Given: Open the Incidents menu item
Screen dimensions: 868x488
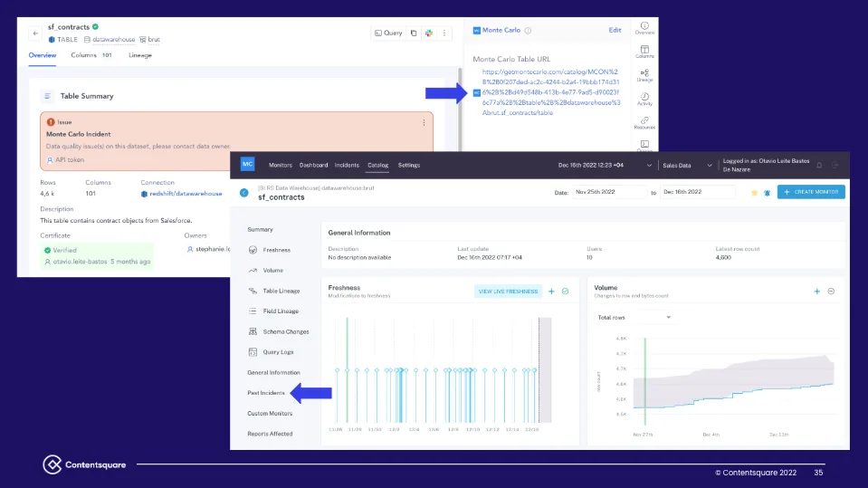Looking at the screenshot, I should (347, 166).
